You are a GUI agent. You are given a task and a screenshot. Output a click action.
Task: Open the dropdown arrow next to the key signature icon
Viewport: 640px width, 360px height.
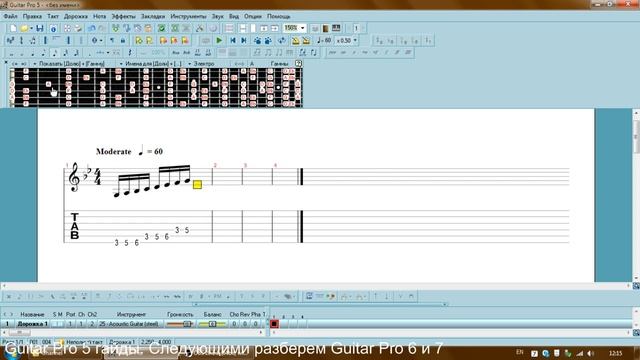point(101,40)
